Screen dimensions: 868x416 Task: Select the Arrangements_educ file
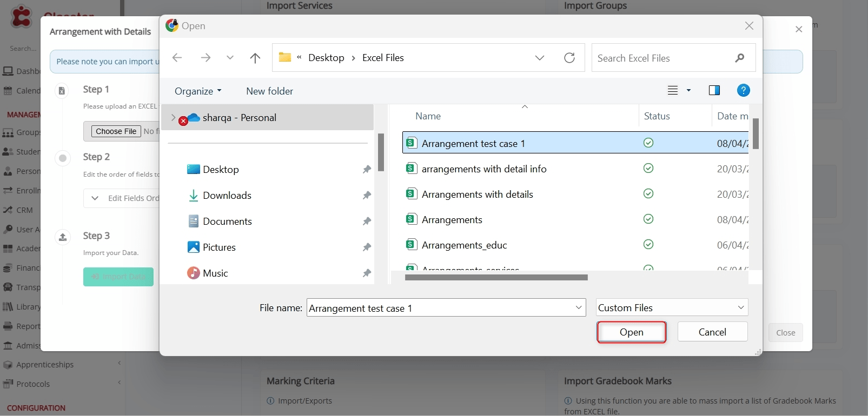pyautogui.click(x=464, y=245)
